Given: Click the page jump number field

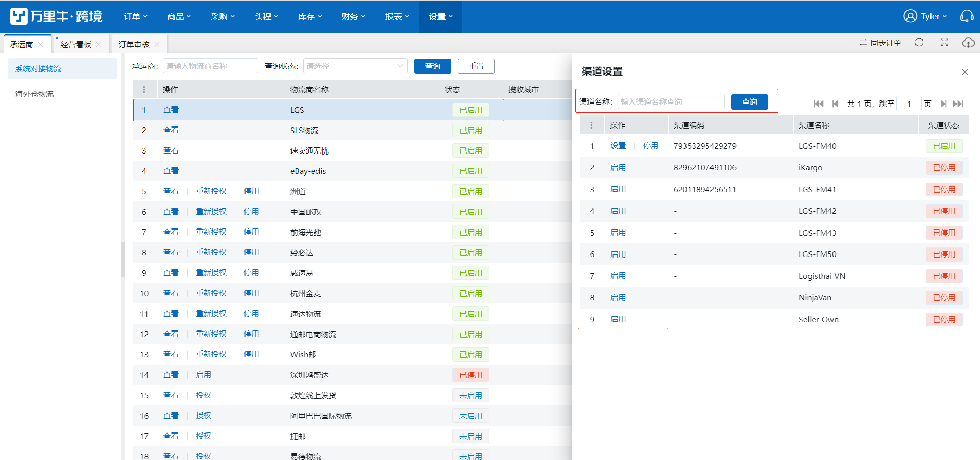Looking at the screenshot, I should point(909,104).
